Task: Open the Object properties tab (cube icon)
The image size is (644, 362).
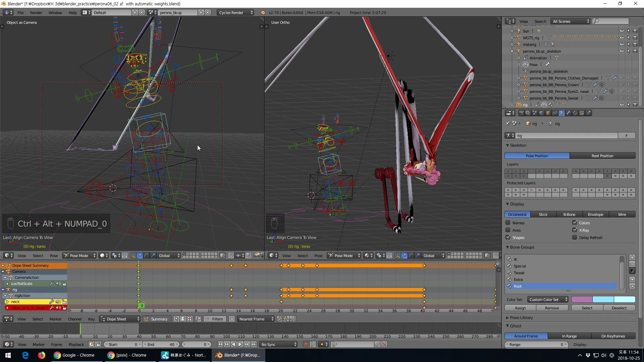Action: [x=548, y=113]
